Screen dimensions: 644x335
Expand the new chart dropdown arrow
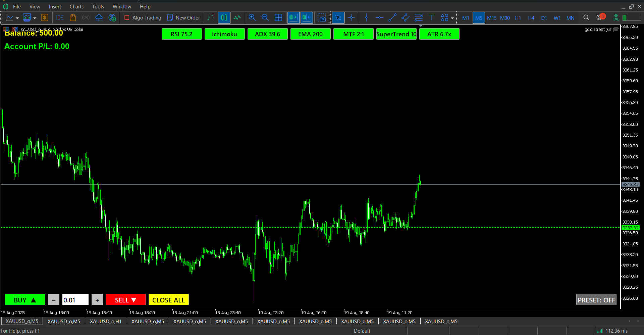point(17,18)
